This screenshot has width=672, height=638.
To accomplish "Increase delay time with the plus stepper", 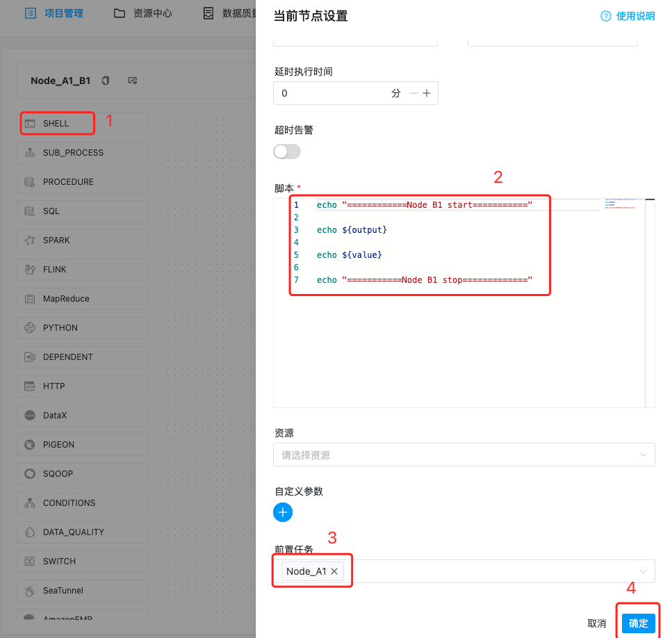I will 427,93.
